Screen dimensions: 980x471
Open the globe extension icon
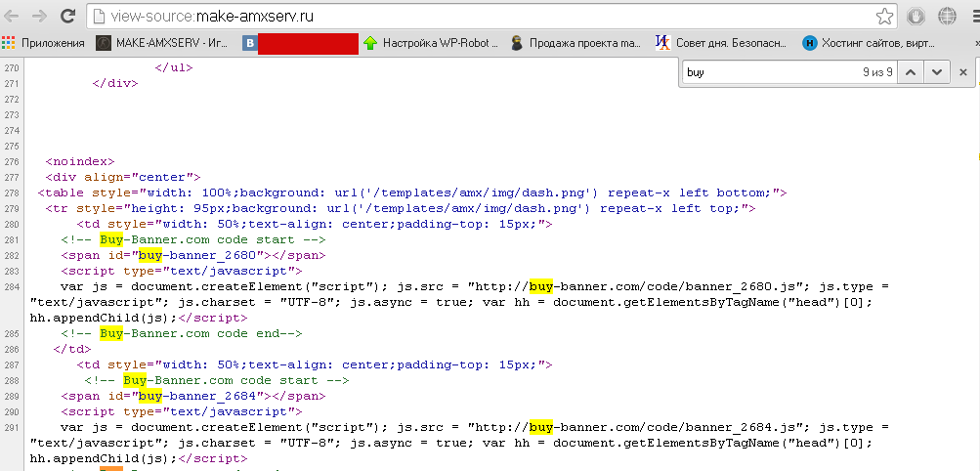click(948, 17)
